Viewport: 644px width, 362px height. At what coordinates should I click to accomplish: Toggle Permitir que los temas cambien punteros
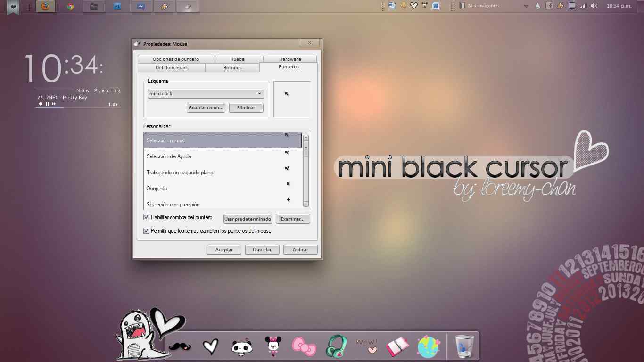point(146,231)
